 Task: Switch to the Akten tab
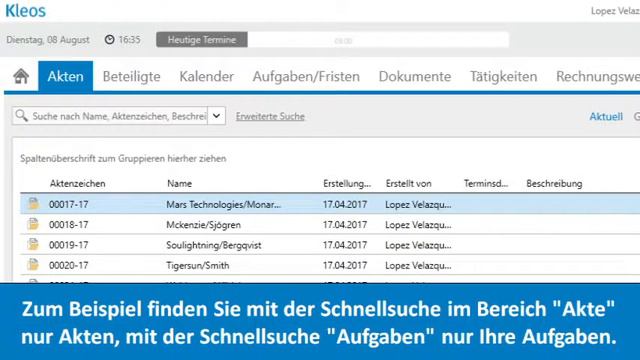coord(65,76)
